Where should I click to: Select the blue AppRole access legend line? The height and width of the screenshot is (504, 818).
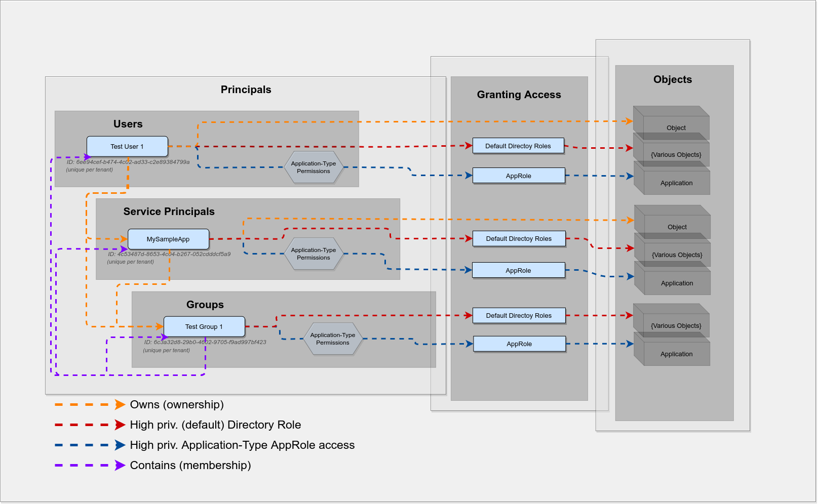242,445
